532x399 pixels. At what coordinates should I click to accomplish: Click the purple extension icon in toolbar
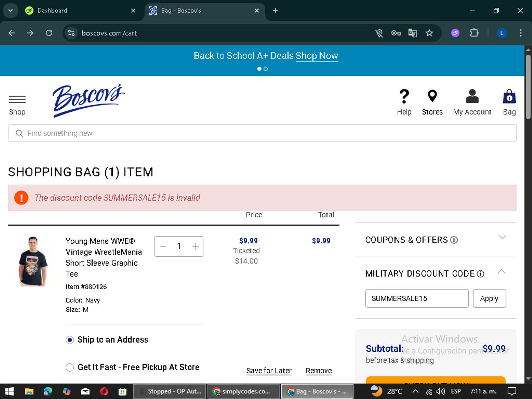point(455,33)
